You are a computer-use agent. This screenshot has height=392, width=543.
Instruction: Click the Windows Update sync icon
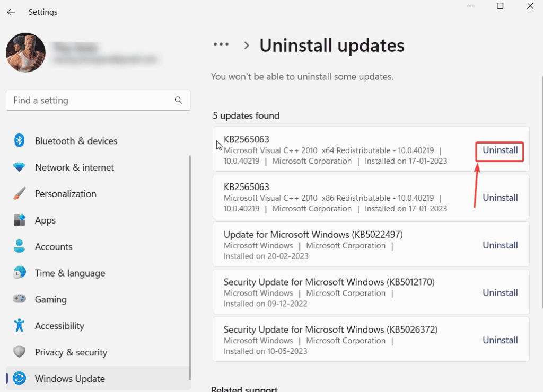click(x=20, y=378)
